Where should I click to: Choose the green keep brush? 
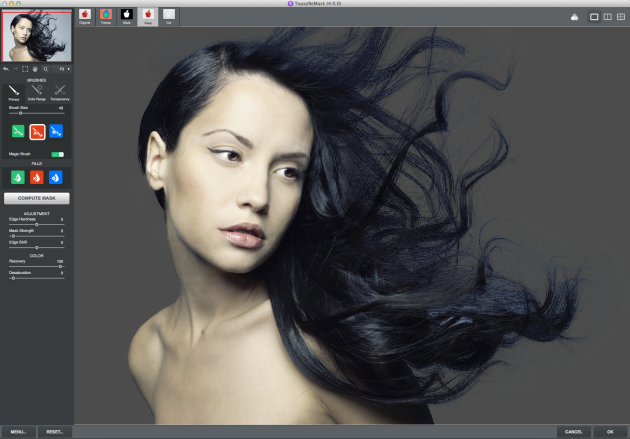click(x=18, y=131)
